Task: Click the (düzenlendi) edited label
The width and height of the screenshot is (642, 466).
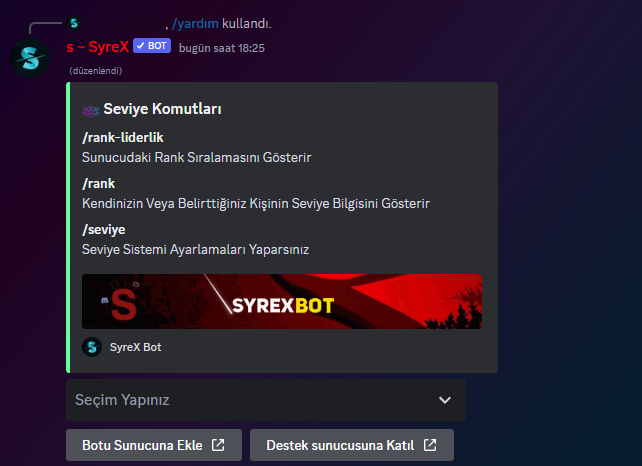Action: tap(96, 71)
